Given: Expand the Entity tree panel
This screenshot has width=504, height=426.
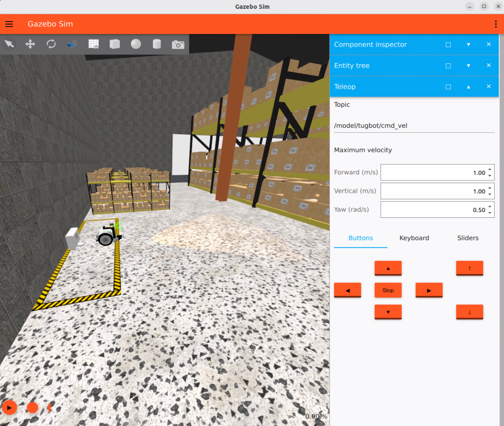Looking at the screenshot, I should (x=468, y=66).
